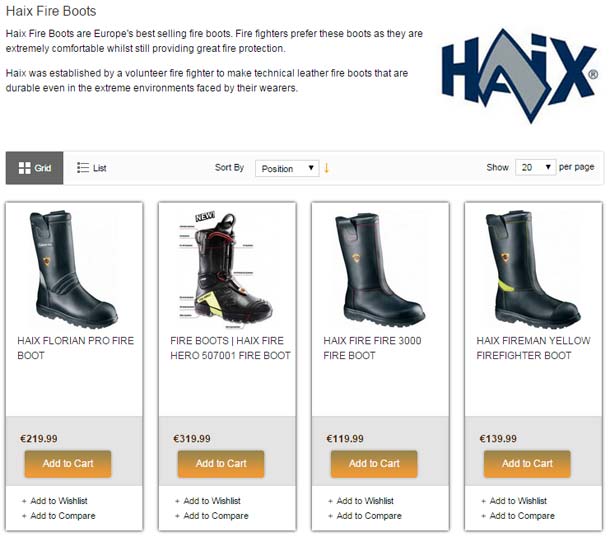
Task: Open the Sort By Position dropdown
Action: [x=287, y=168]
